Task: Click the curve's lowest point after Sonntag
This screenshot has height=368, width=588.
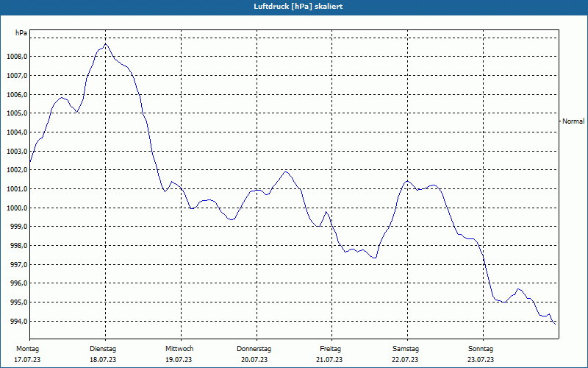Action: click(555, 324)
